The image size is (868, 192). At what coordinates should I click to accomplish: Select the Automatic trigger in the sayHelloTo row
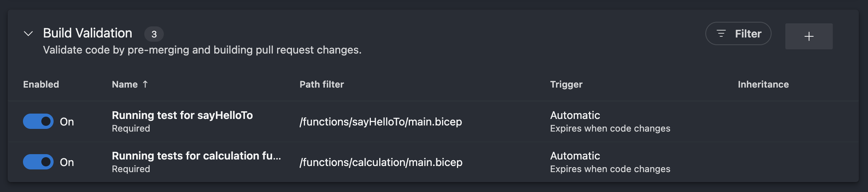point(575,116)
